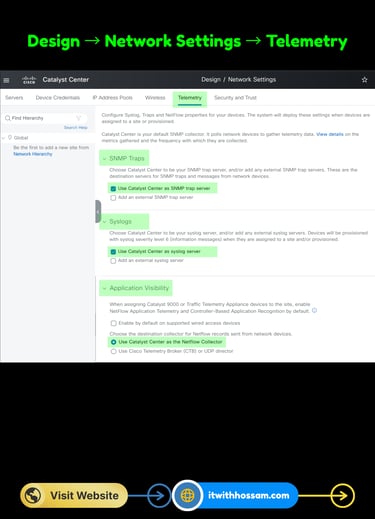The image size is (375, 519).
Task: Favorite this page with star icon
Action: [x=364, y=80]
